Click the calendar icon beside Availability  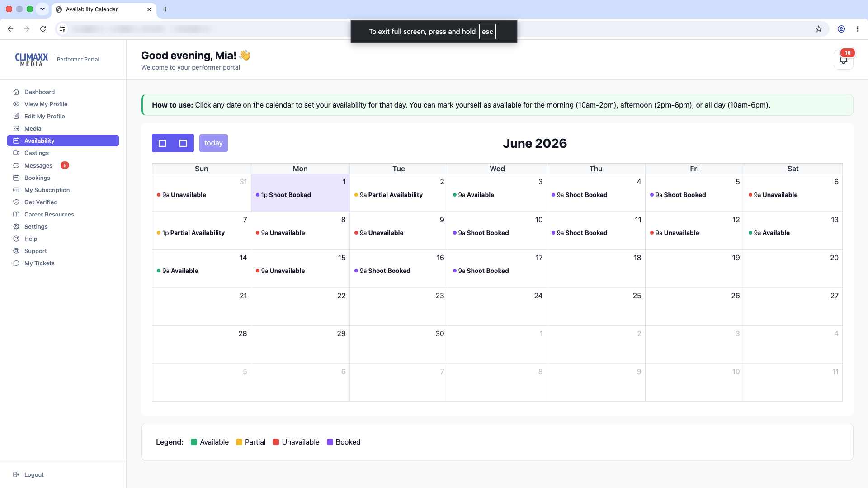click(16, 141)
